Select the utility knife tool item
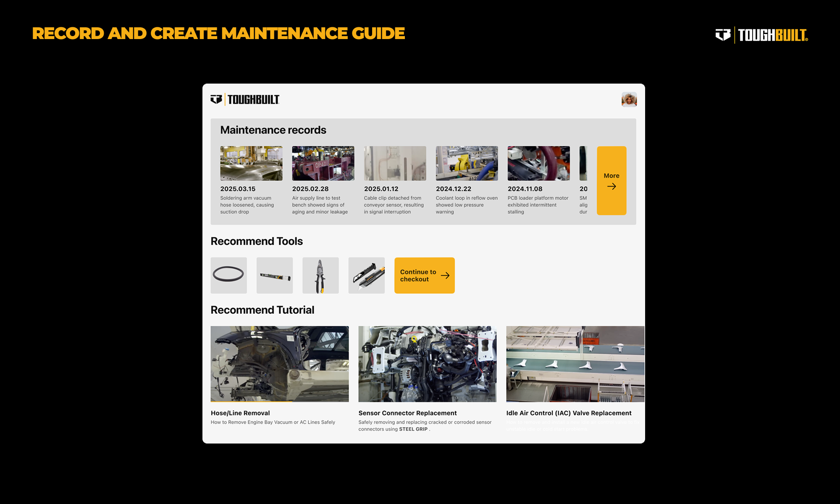 click(x=366, y=275)
